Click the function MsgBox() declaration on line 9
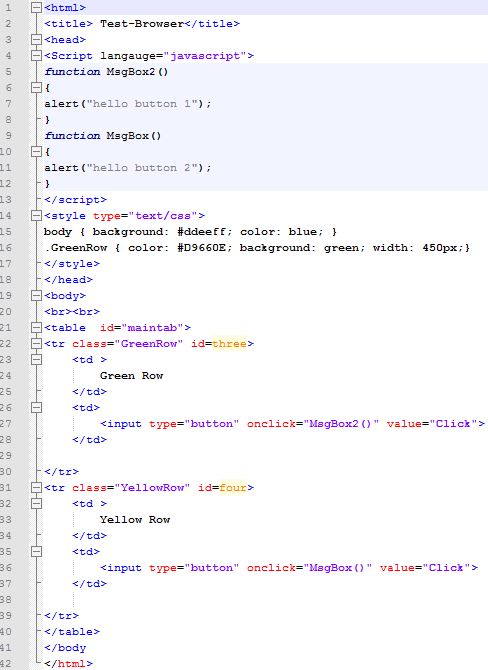 pyautogui.click(x=103, y=136)
